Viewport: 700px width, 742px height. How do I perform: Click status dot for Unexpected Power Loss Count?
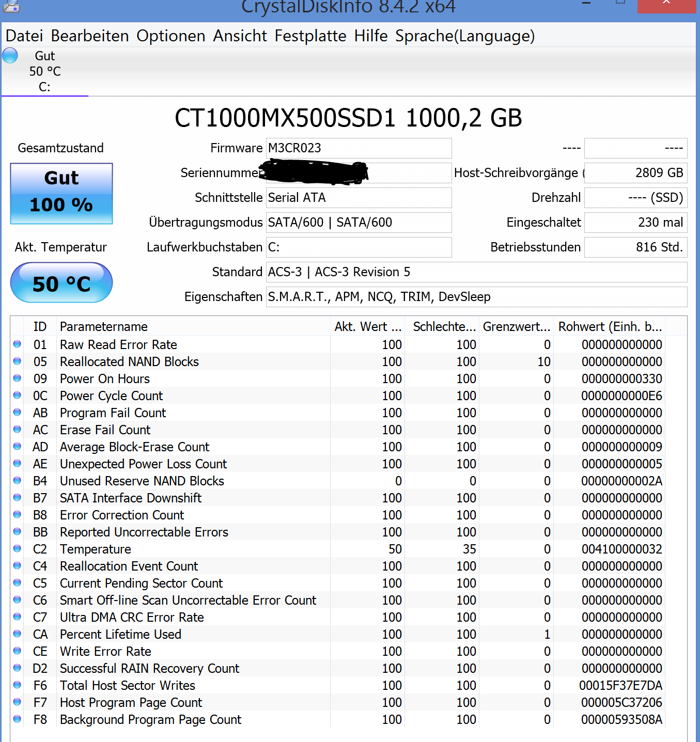[17, 463]
